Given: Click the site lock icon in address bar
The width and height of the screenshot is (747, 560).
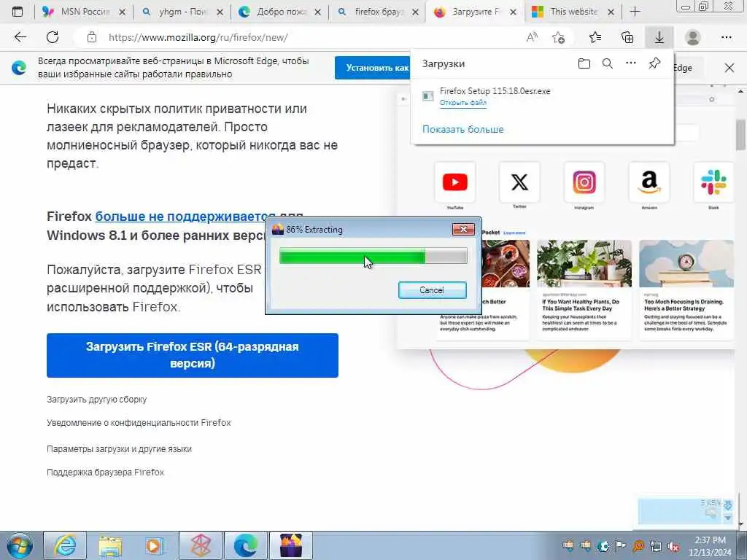Looking at the screenshot, I should 92,37.
